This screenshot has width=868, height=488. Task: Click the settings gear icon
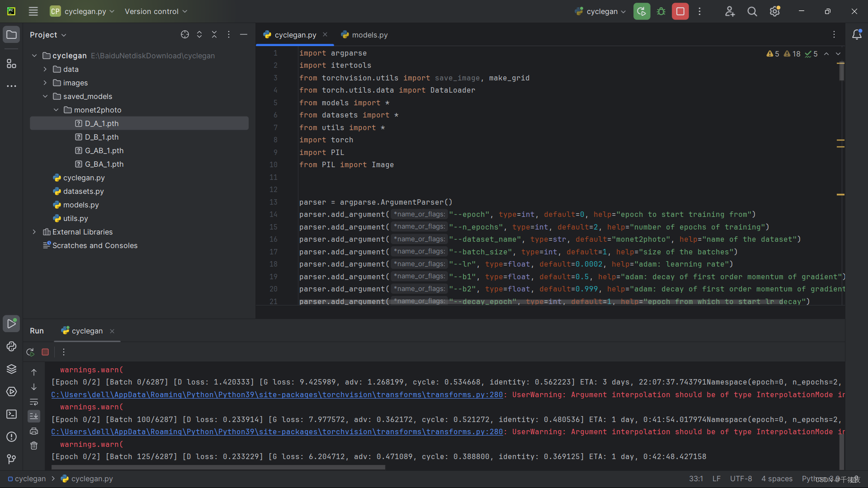point(774,11)
